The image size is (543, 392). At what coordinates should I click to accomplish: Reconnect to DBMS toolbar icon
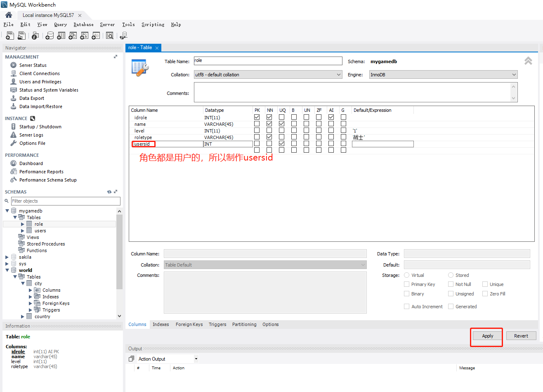pyautogui.click(x=123, y=36)
